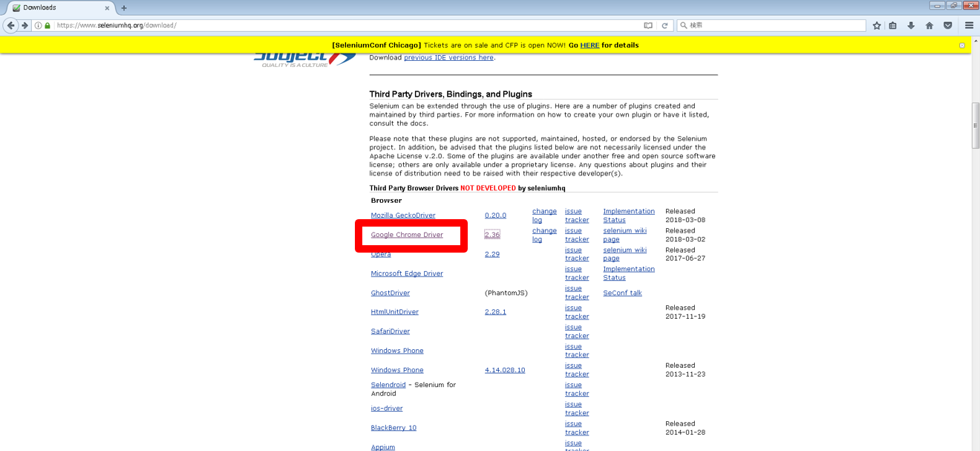Show your bookmarks list
This screenshot has height=451, width=980.
[x=893, y=25]
